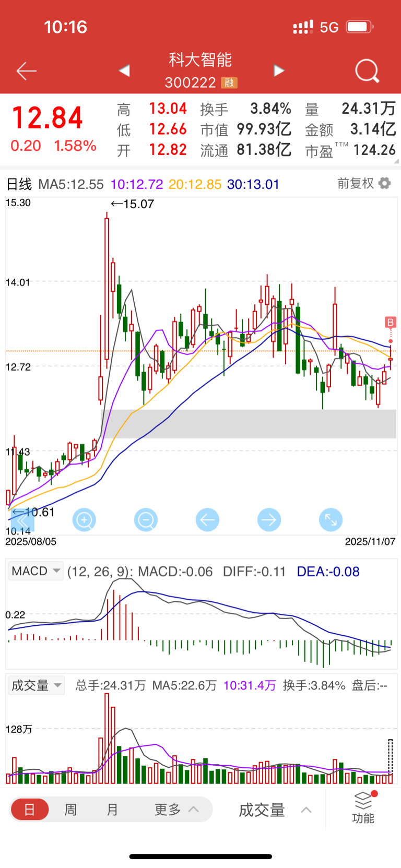The image size is (401, 868).
Task: Tap the volume value 24.31万 in the quote header
Action: 369,109
